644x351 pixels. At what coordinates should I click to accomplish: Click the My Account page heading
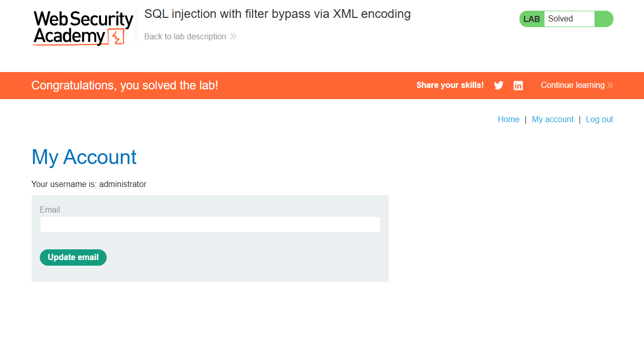click(84, 157)
